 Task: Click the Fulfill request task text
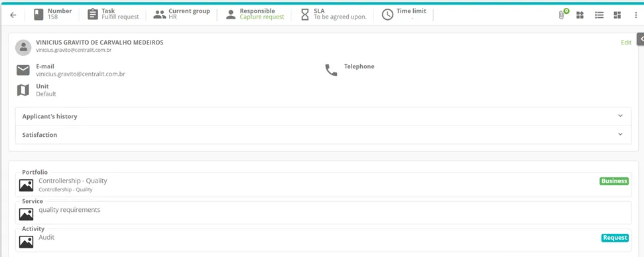tap(120, 17)
